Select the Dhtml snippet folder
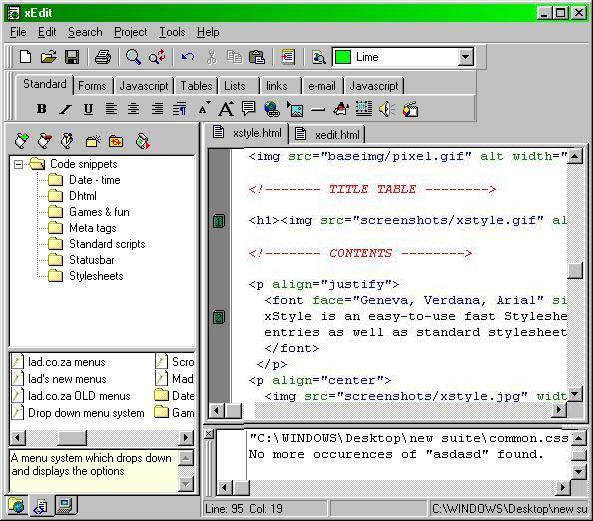Screen dimensions: 593x521 pyautogui.click(x=82, y=196)
